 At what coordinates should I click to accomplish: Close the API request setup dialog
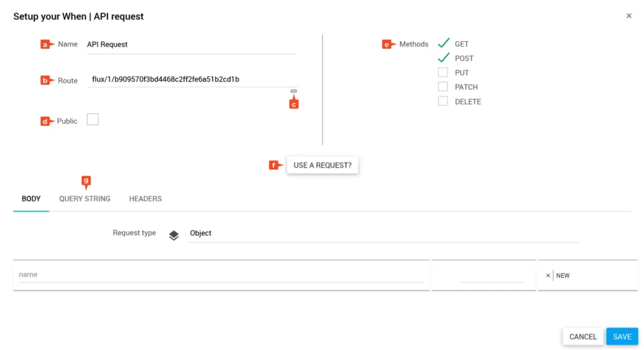[x=629, y=16]
